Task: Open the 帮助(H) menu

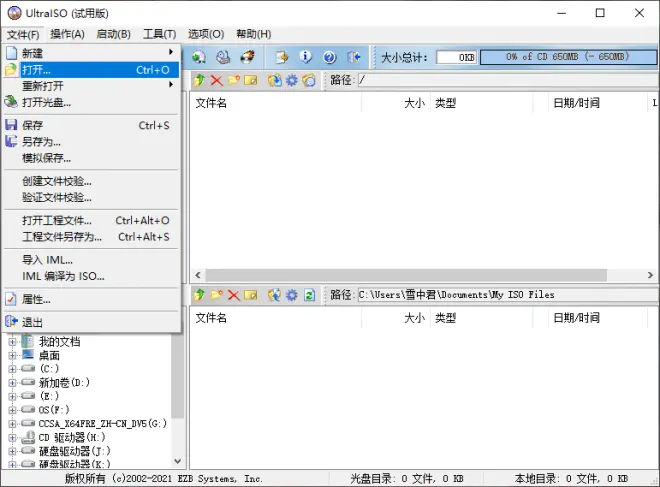Action: pos(253,34)
